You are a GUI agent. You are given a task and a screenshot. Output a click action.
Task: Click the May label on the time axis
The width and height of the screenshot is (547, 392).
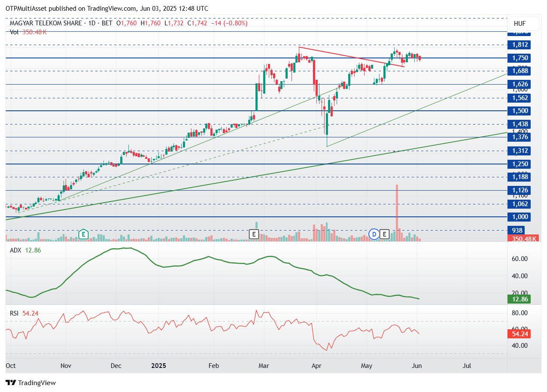coord(367,366)
